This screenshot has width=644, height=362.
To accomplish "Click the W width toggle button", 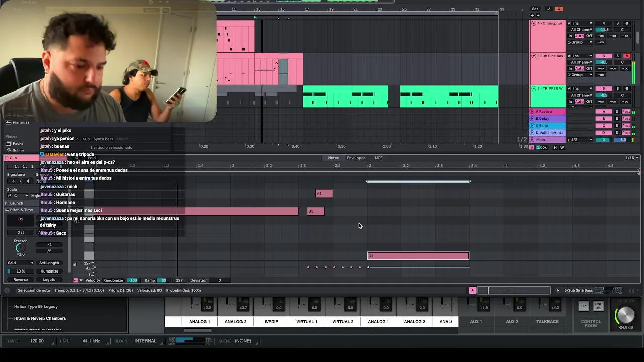I will point(562,147).
